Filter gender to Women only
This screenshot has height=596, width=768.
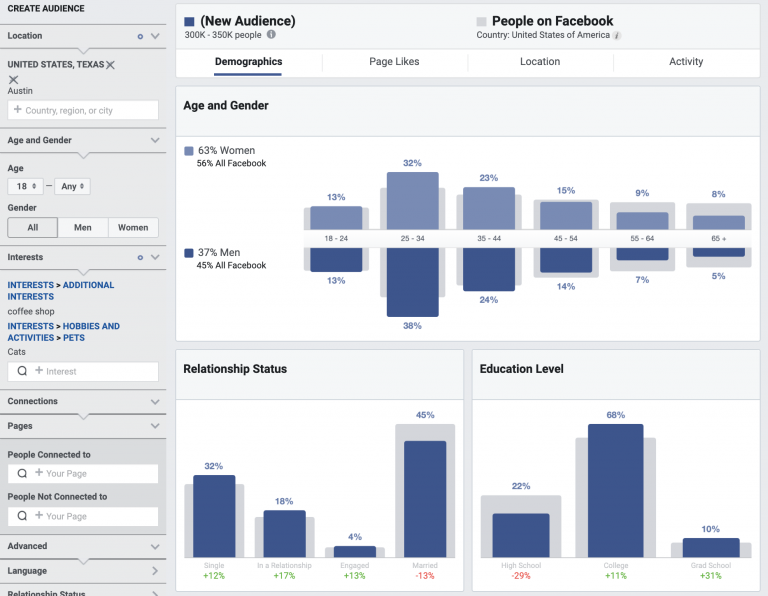click(x=133, y=227)
